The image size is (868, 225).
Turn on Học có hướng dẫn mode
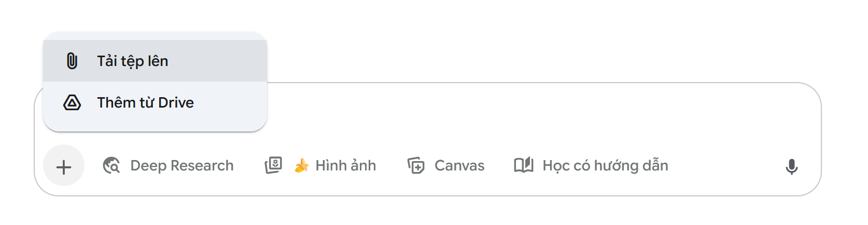tap(605, 166)
